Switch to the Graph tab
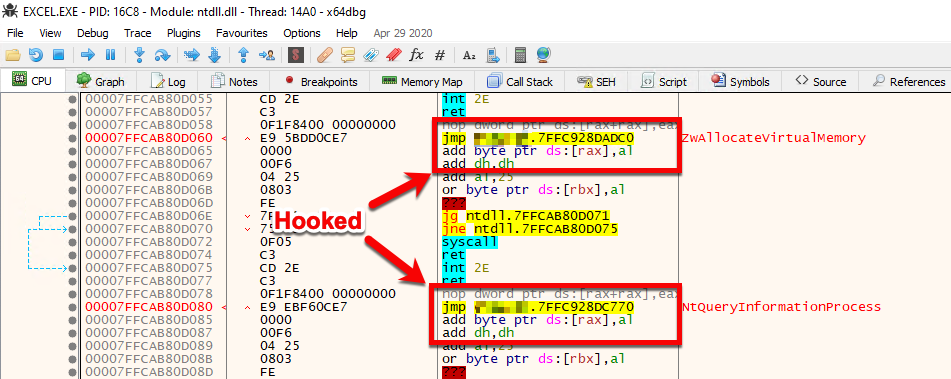Screen dimensions: 951x379 (x=101, y=81)
